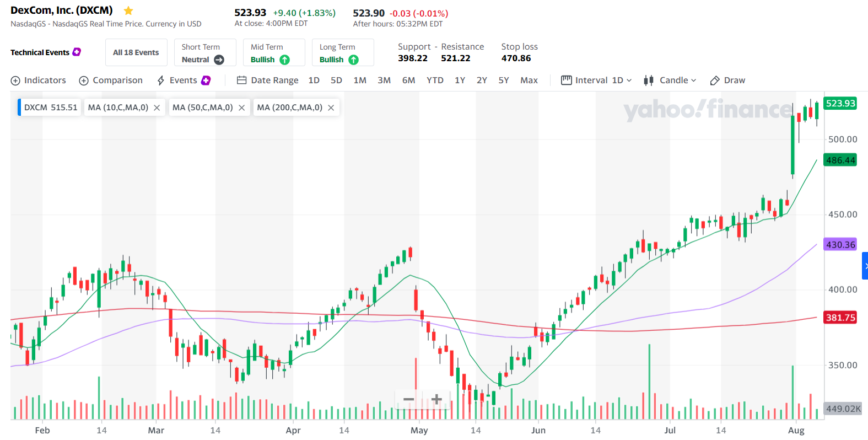Click the Interval ruler icon

[566, 80]
